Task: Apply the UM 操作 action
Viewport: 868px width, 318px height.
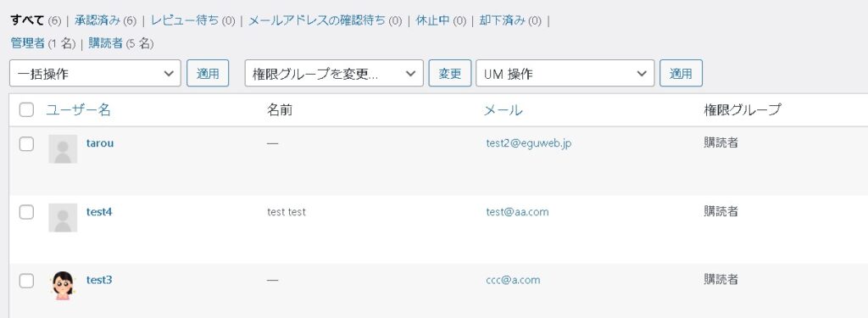Action: click(681, 74)
